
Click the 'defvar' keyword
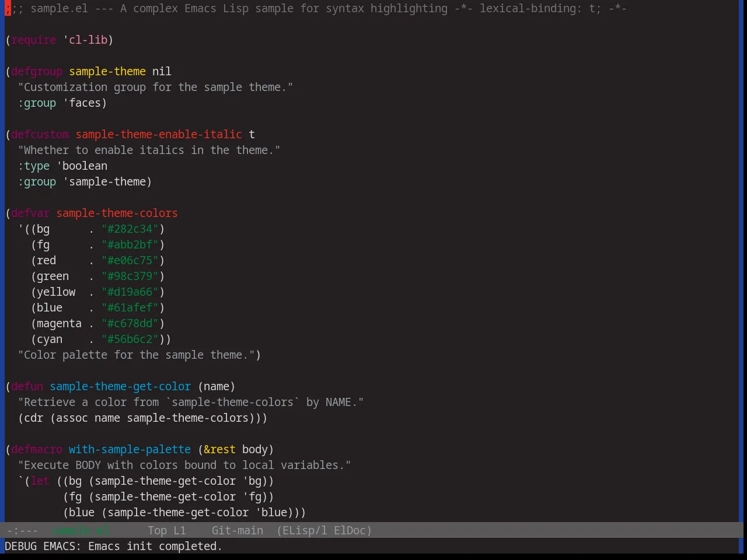(x=30, y=213)
